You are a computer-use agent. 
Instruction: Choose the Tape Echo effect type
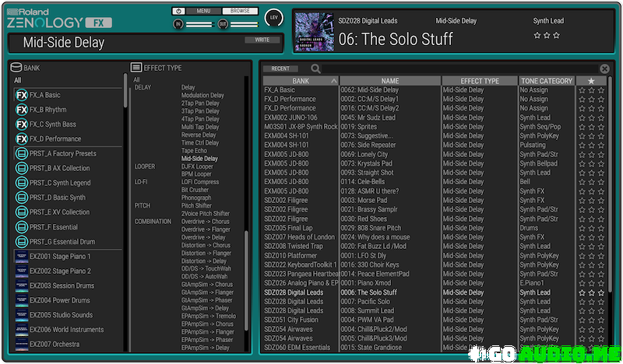[194, 150]
